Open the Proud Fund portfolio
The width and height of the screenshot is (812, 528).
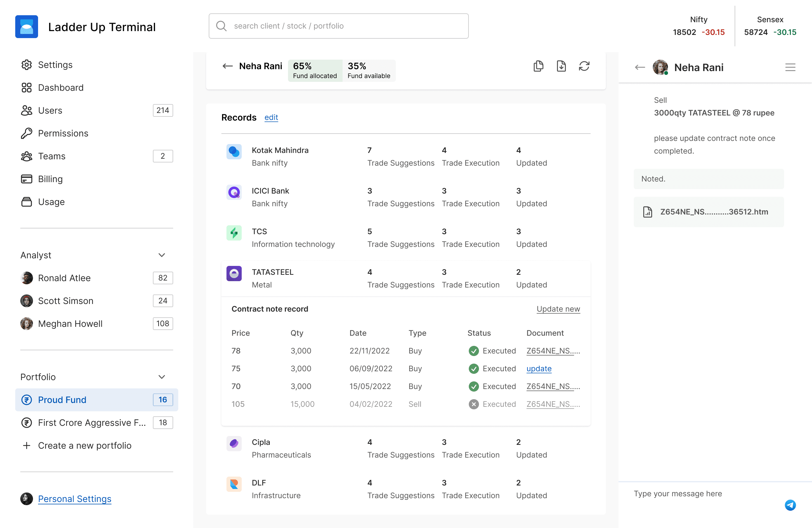coord(96,400)
